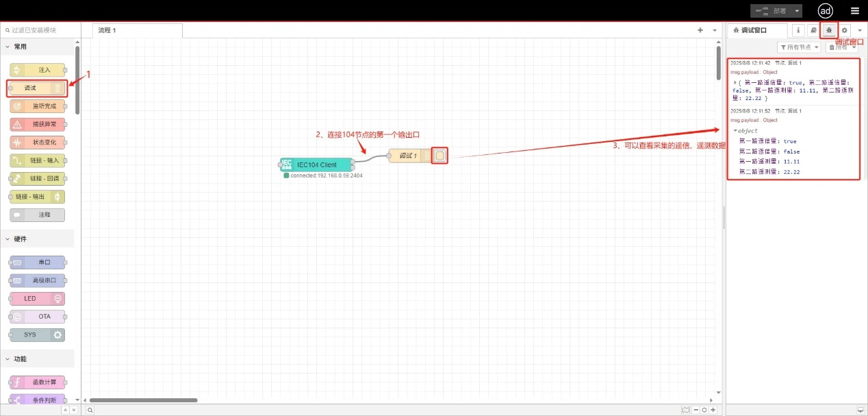Open the configuration nodes gear icon
868x416 pixels.
[845, 30]
